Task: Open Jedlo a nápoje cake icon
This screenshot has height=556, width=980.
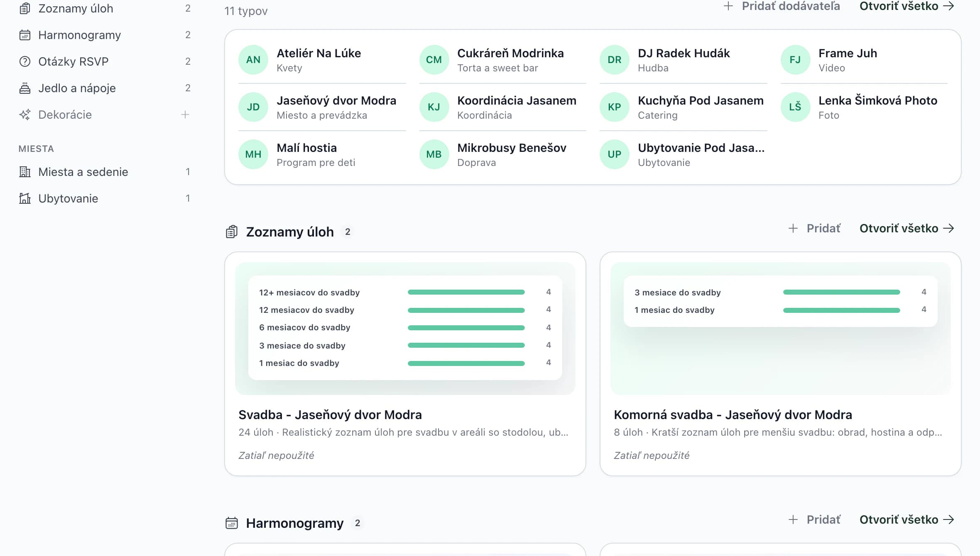Action: tap(25, 88)
